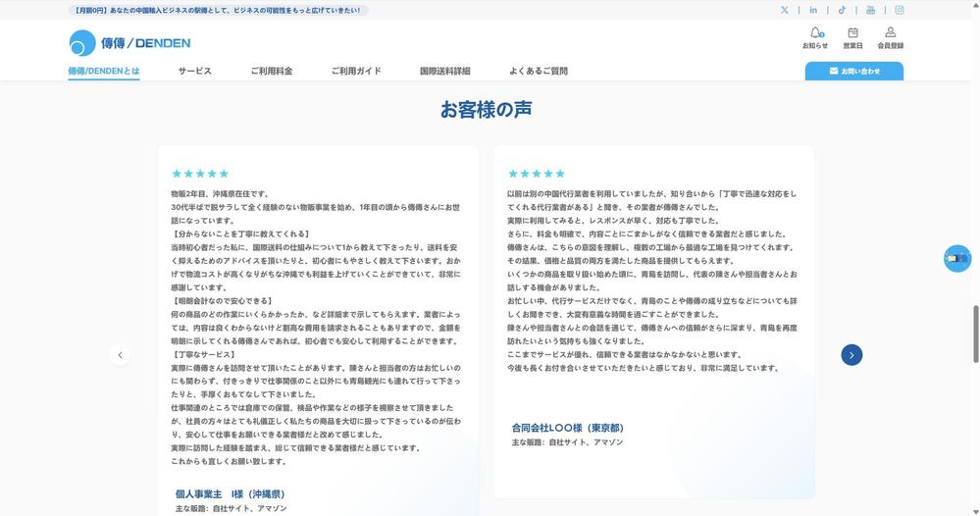The height and width of the screenshot is (516, 980).
Task: Click five-star rating on Tokyo review card
Action: point(537,174)
